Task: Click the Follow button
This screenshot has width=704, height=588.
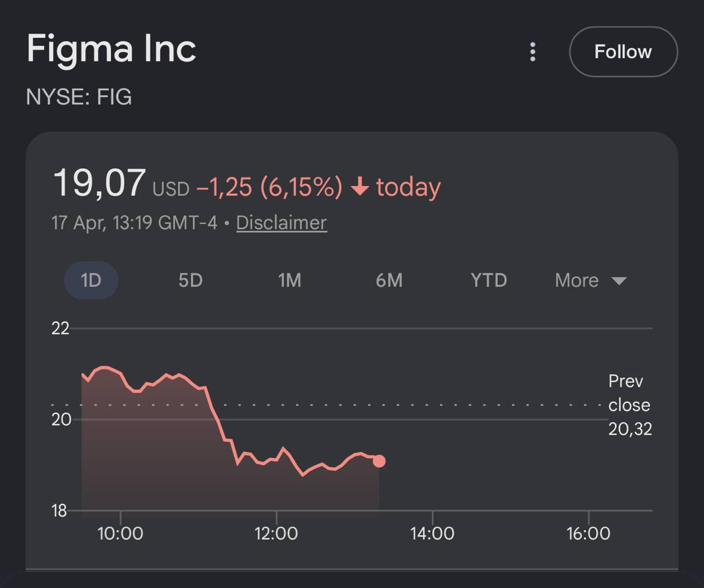Action: coord(623,52)
